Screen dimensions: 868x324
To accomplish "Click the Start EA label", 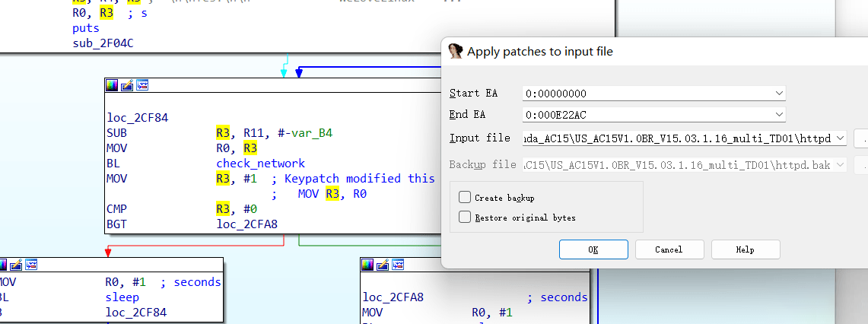I will click(x=473, y=93).
